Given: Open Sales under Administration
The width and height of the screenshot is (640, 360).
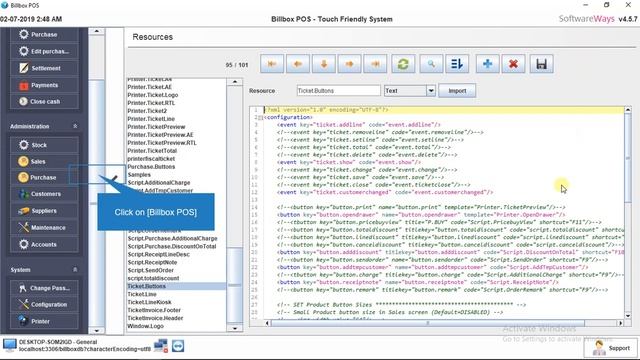Looking at the screenshot, I should (44, 161).
